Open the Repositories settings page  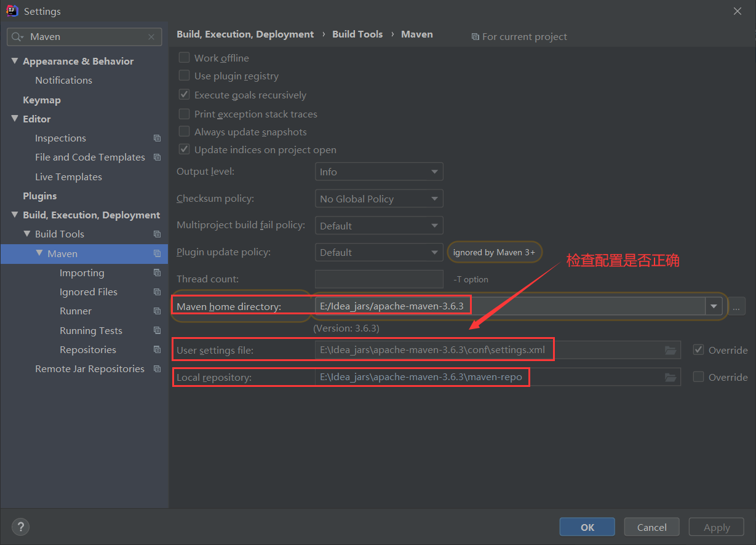pos(87,349)
